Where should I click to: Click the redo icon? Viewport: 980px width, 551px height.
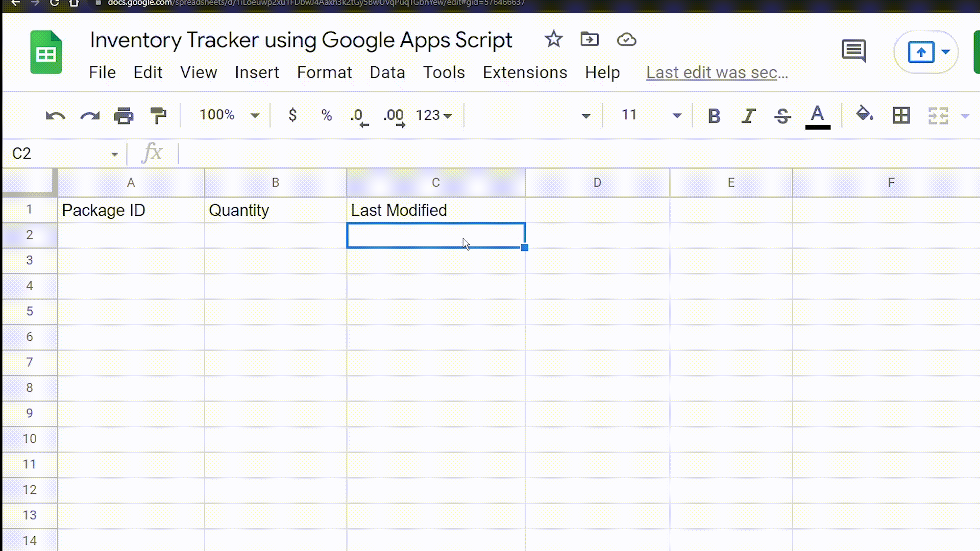89,115
